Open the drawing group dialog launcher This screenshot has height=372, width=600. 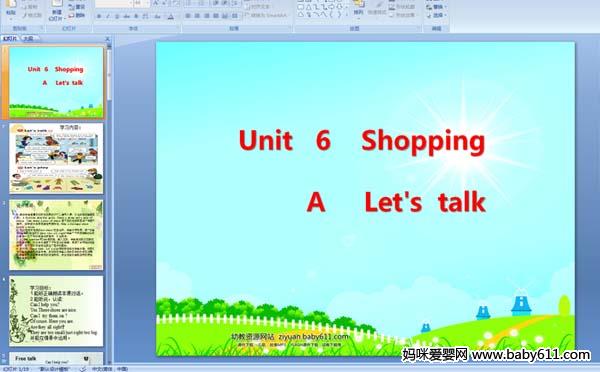point(419,29)
